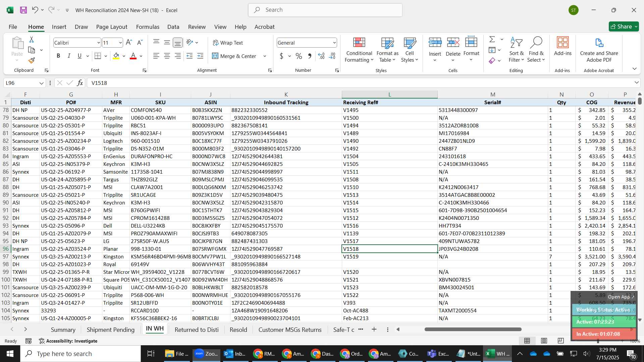
Task: Open the File menu
Action: pyautogui.click(x=13, y=27)
